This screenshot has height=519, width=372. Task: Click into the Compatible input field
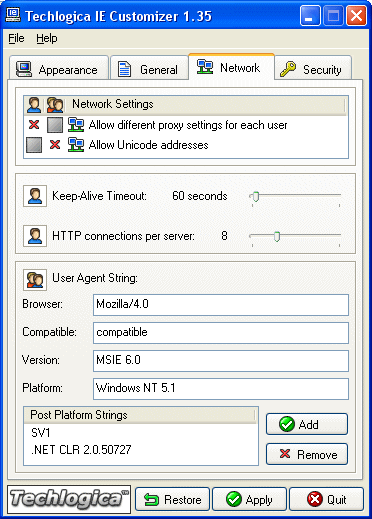[x=221, y=333]
